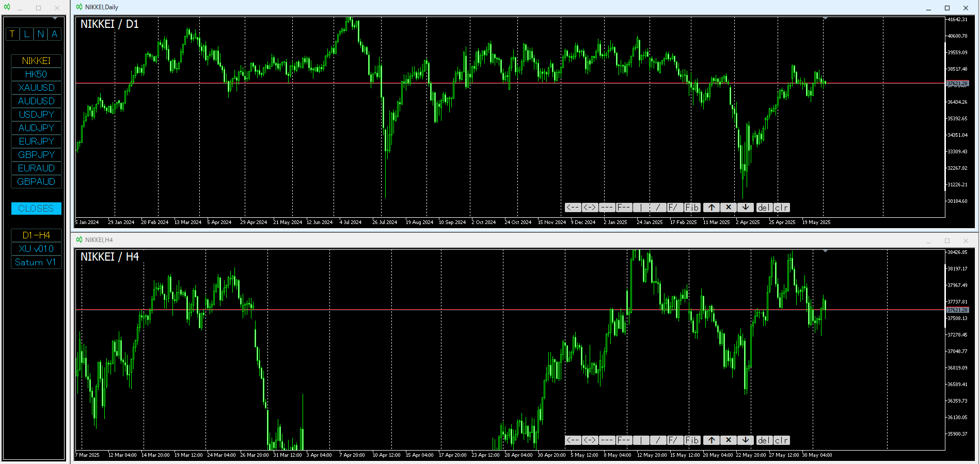
Task: Switch to the AUDUSD symbol
Action: (36, 101)
